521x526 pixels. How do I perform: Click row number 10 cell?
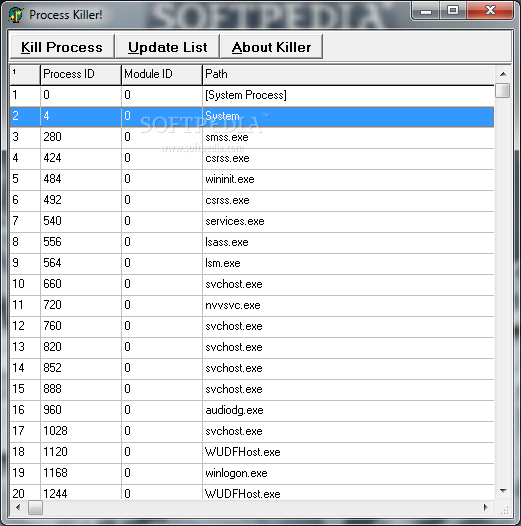pyautogui.click(x=25, y=284)
